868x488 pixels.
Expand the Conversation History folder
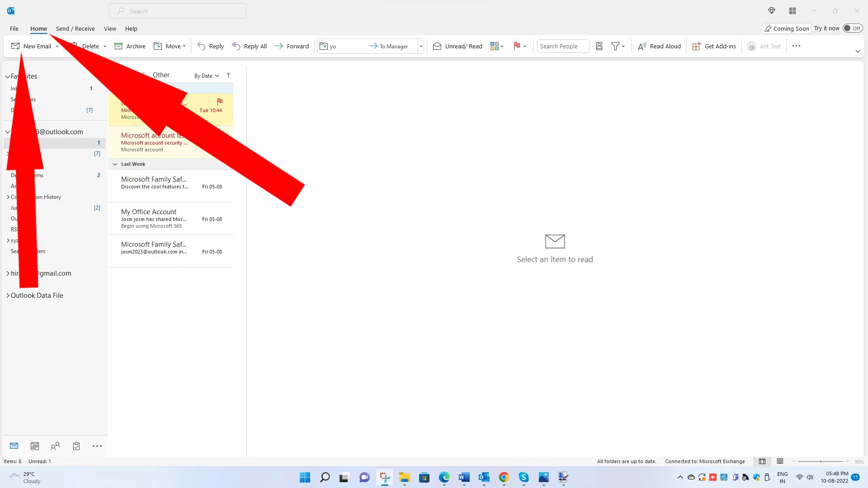click(x=7, y=197)
